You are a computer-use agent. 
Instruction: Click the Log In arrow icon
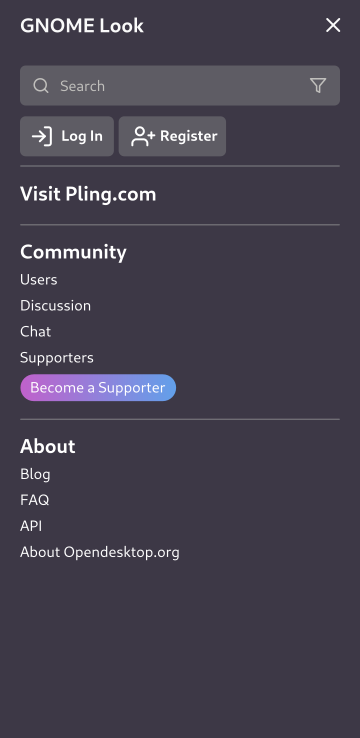42,136
